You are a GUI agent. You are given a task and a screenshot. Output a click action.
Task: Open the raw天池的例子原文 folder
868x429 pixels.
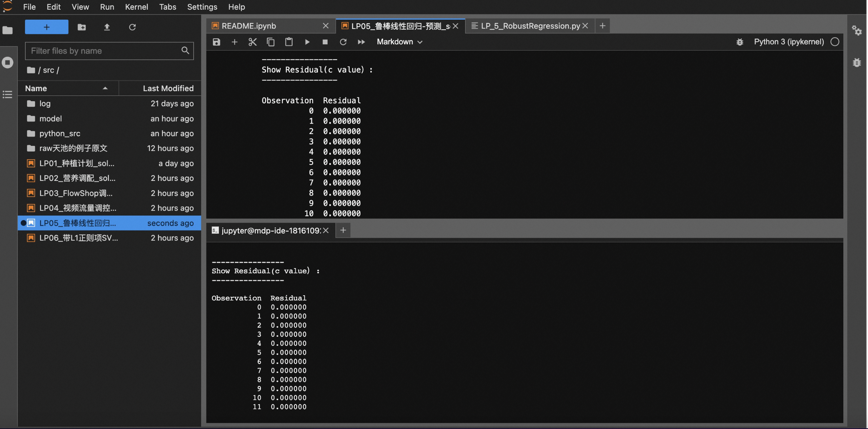pyautogui.click(x=109, y=148)
